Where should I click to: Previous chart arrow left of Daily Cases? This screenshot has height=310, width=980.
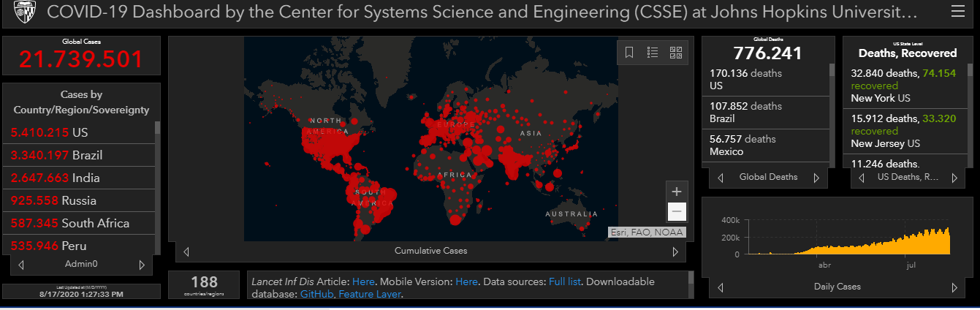tap(721, 287)
